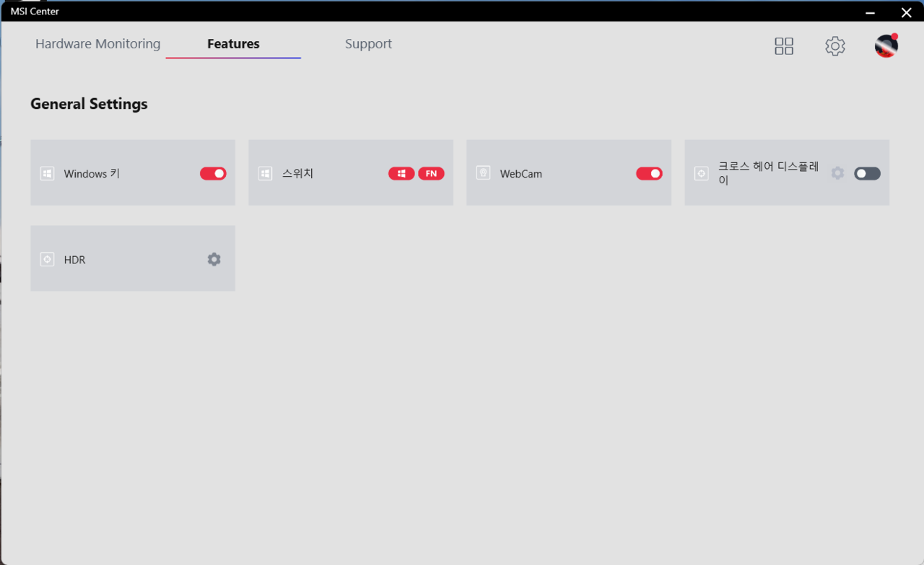
Task: Enable the 크로스 헤어 디스플레이 toggle
Action: pos(867,173)
